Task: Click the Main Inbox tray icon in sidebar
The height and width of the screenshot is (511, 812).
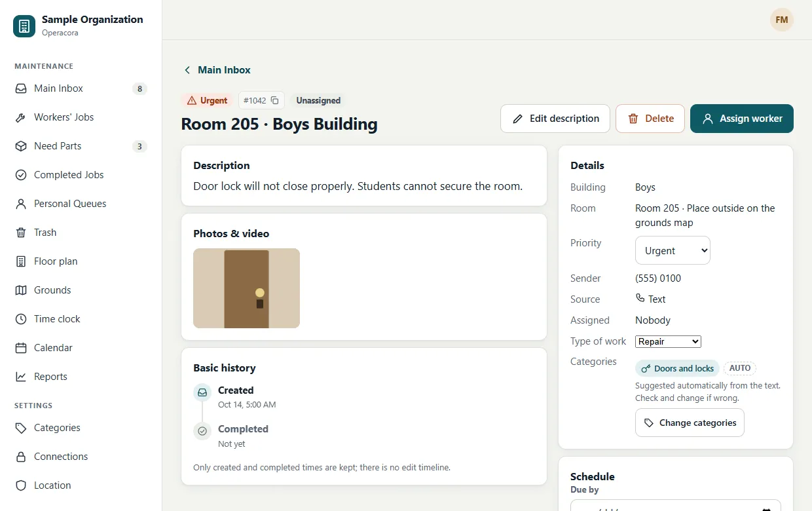Action: 21,88
